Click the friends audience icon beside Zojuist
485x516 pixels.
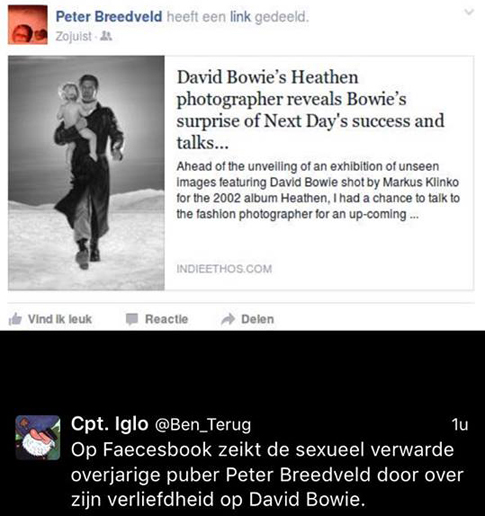[x=106, y=36]
